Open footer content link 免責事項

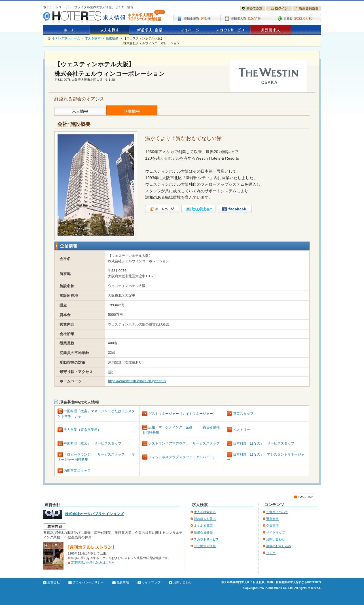[272, 526]
